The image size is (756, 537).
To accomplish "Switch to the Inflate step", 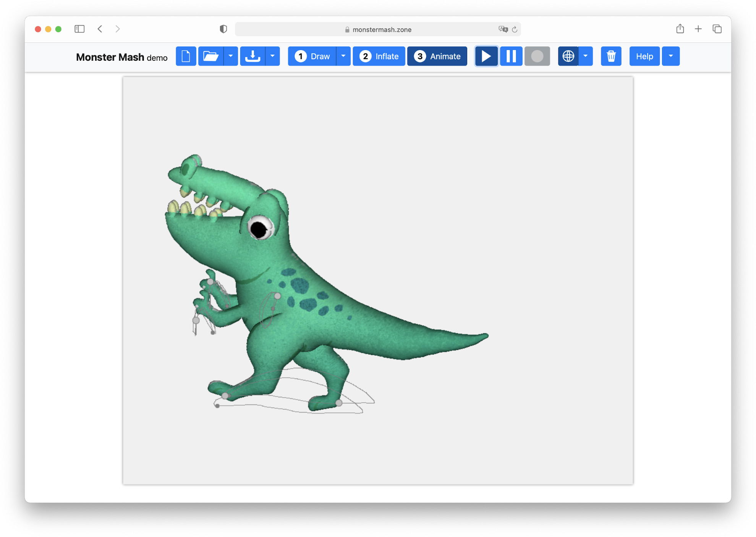I will click(379, 56).
